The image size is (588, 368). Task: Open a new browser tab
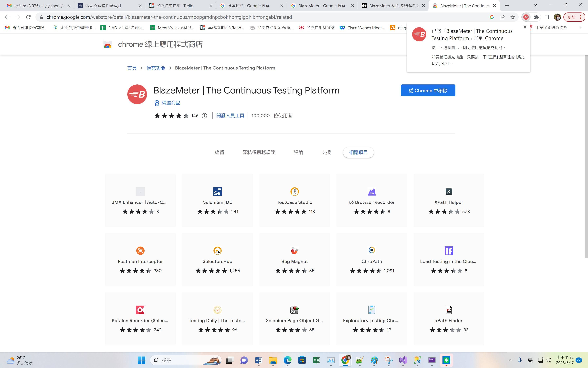507,6
